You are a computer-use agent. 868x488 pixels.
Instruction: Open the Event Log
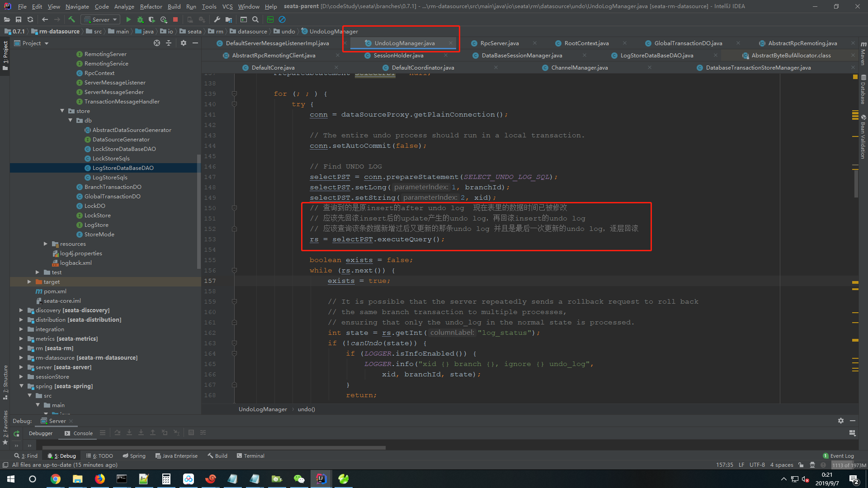tap(839, 455)
